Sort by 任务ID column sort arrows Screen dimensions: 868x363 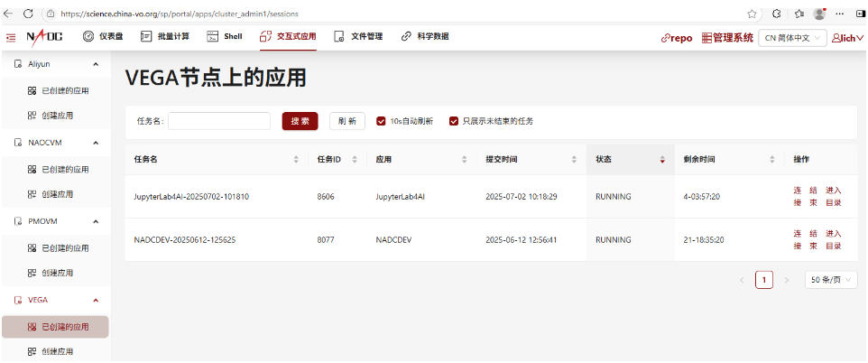tap(356, 160)
